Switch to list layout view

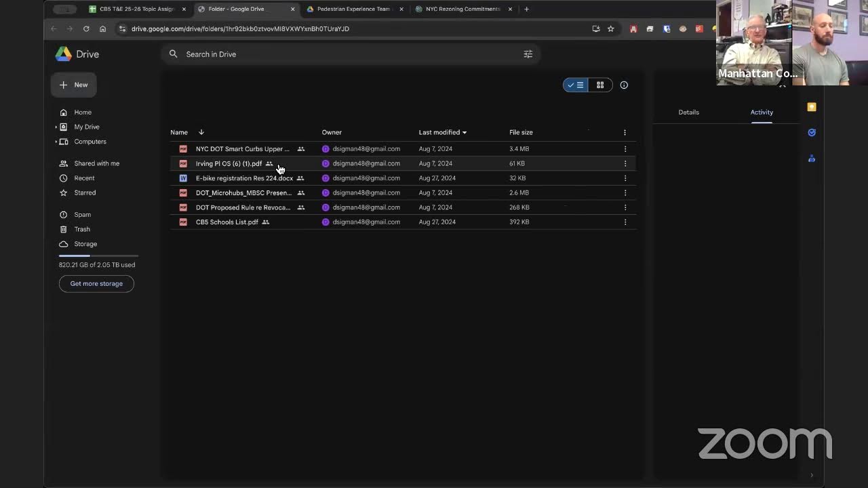pos(576,85)
